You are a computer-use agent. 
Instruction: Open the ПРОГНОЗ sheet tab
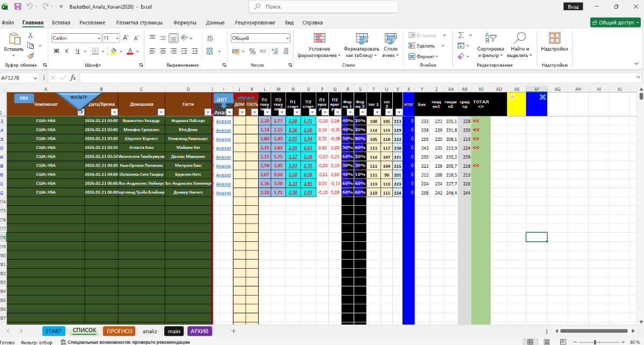(118, 331)
